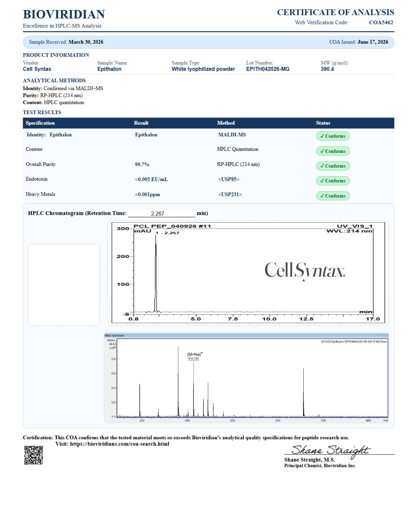Click the CERTIFICATE OF ANALYSIS title

click(x=336, y=13)
